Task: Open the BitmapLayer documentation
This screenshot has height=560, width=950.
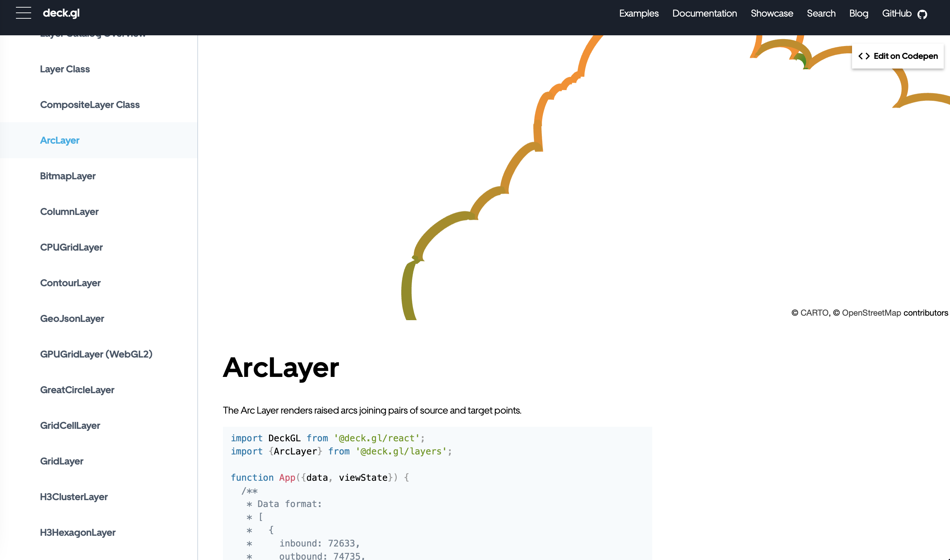Action: pyautogui.click(x=68, y=176)
